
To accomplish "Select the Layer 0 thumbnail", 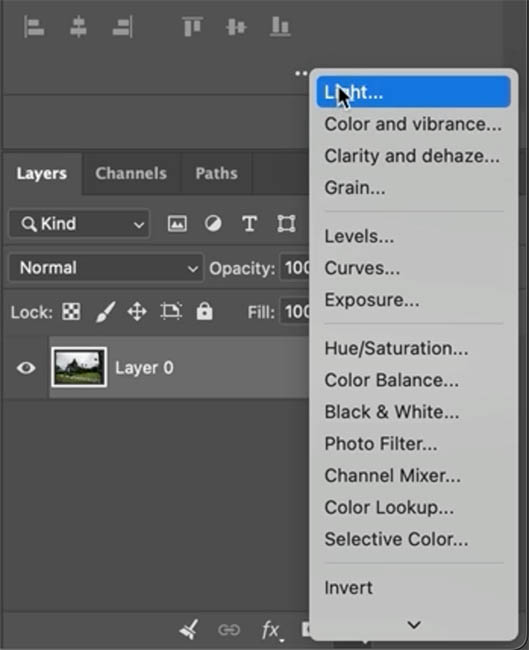I will tap(79, 367).
